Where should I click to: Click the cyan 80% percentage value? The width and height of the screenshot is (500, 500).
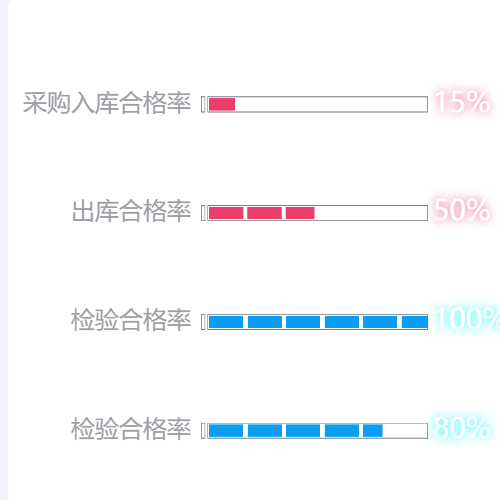click(x=462, y=428)
